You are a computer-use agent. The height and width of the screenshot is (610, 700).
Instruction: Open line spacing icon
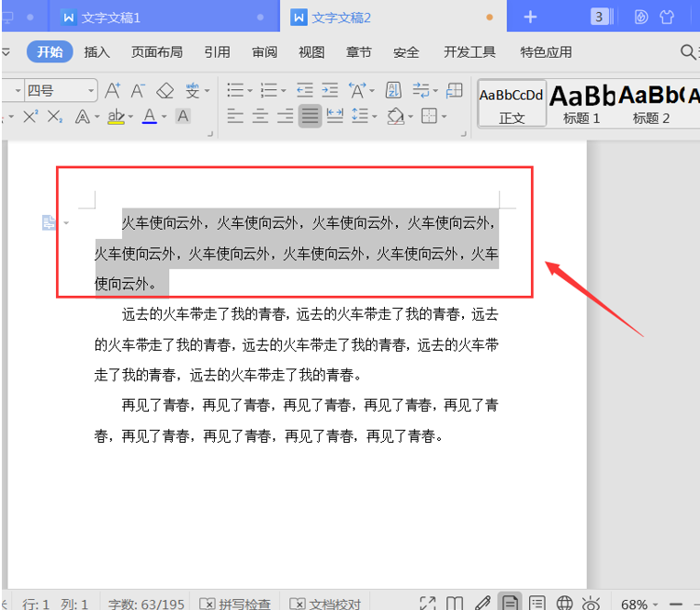click(x=360, y=117)
